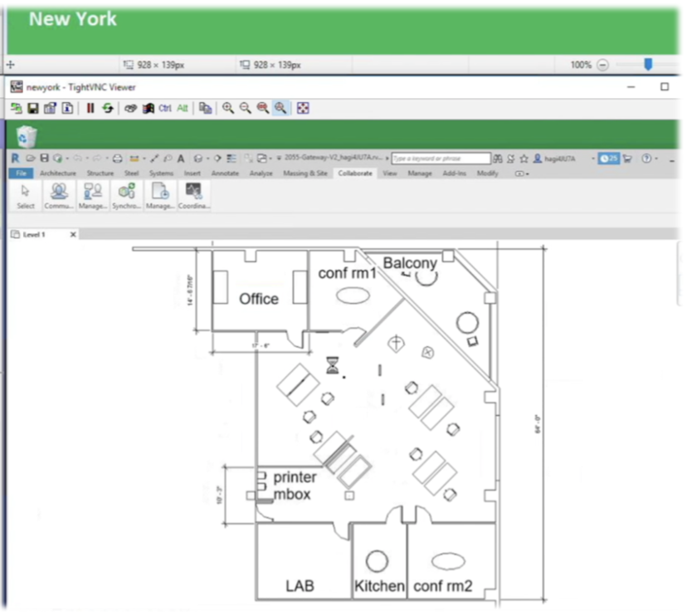This screenshot has width=687, height=616.
Task: Open the Add-Ins ribbon tab
Action: pos(455,174)
